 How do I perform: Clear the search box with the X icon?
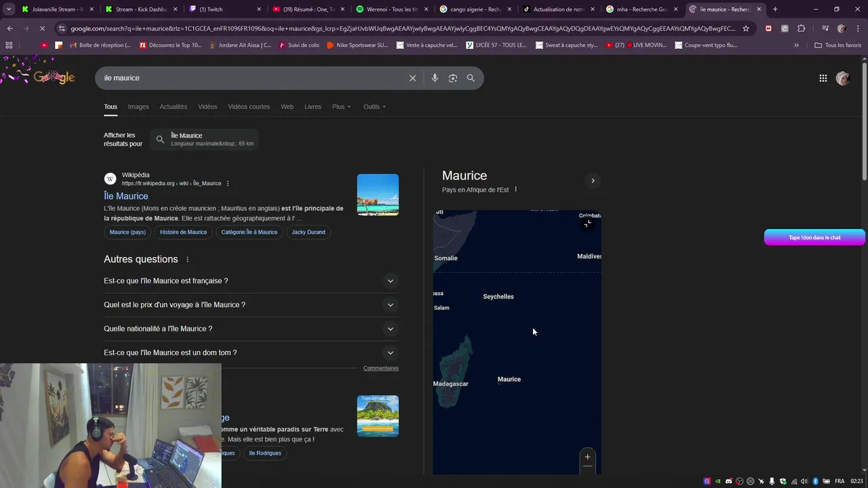[x=412, y=78]
